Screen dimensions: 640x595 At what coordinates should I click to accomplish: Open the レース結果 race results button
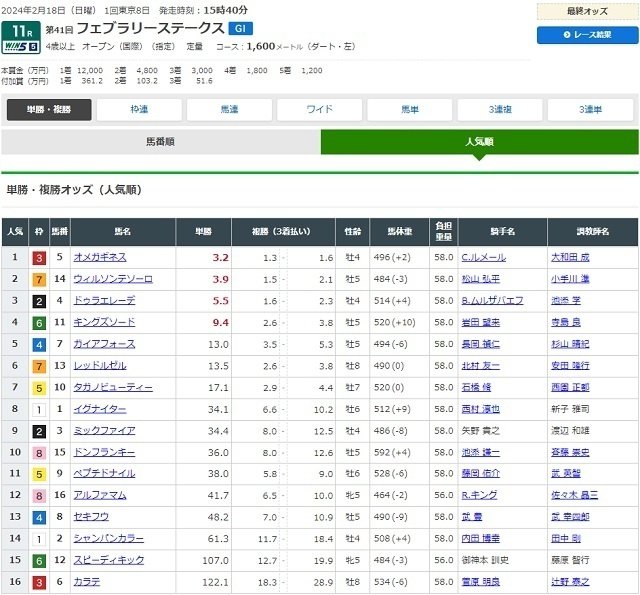click(x=587, y=35)
